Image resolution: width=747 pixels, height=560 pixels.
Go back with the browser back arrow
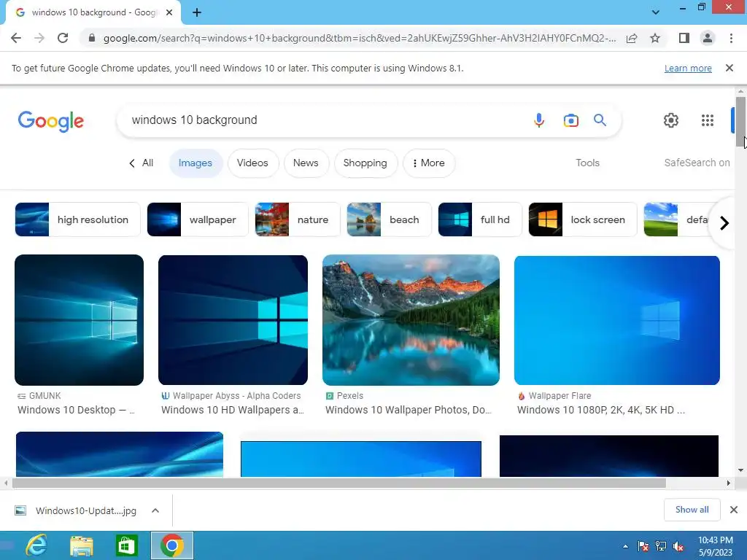tap(16, 38)
